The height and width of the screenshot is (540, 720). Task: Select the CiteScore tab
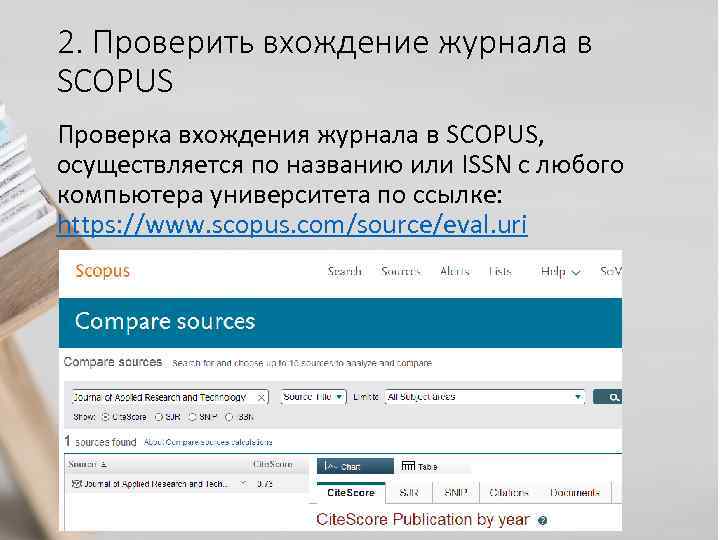351,493
